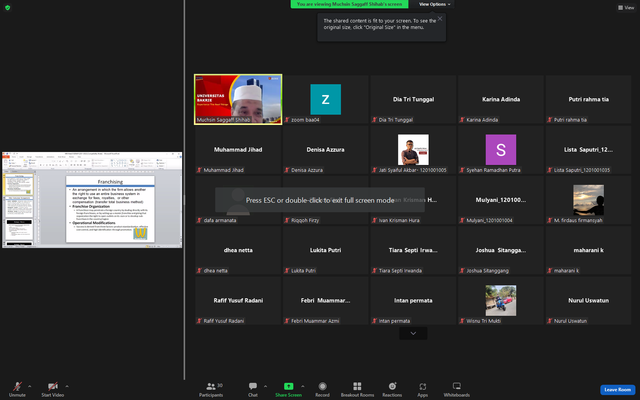Open Breakout Rooms

(x=357, y=389)
